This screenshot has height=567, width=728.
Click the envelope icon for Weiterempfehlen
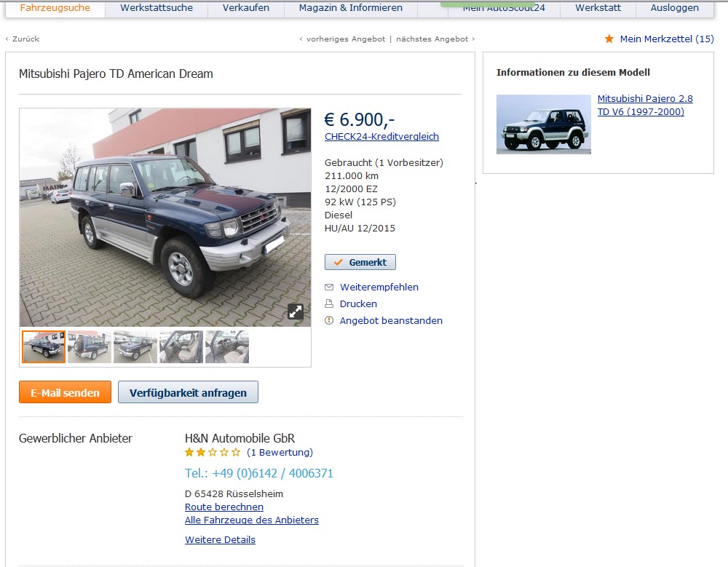pos(329,287)
